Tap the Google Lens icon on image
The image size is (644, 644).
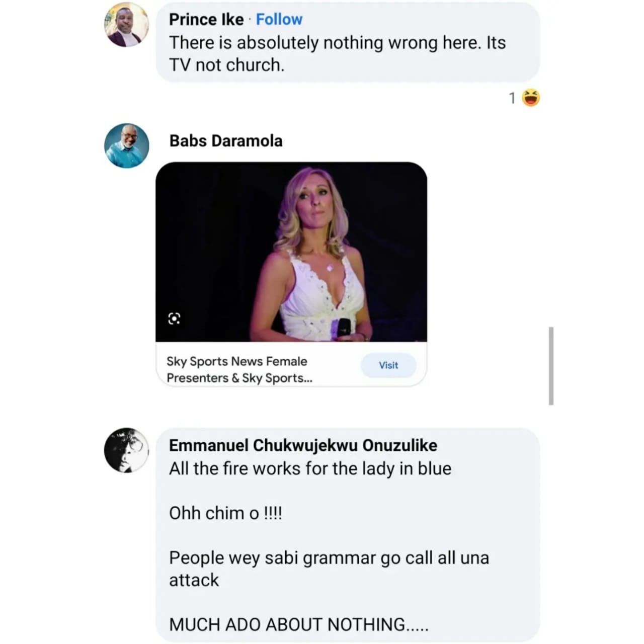tap(174, 318)
